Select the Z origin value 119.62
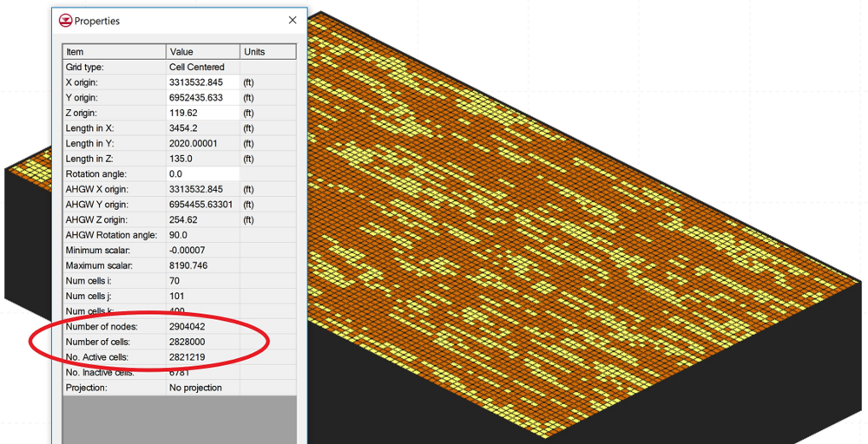 [202, 113]
